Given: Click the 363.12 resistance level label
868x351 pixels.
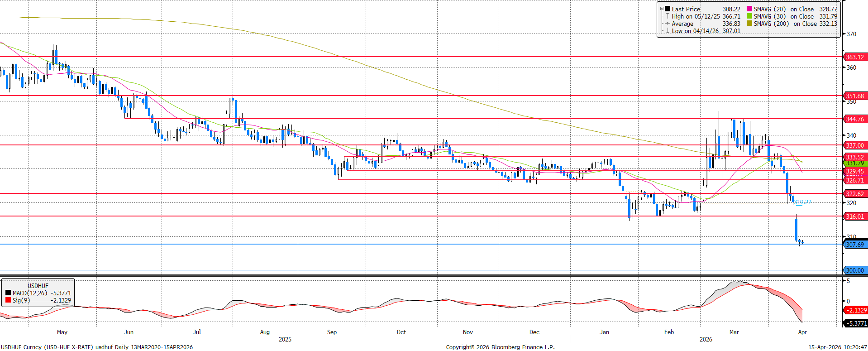Looking at the screenshot, I should [x=854, y=57].
